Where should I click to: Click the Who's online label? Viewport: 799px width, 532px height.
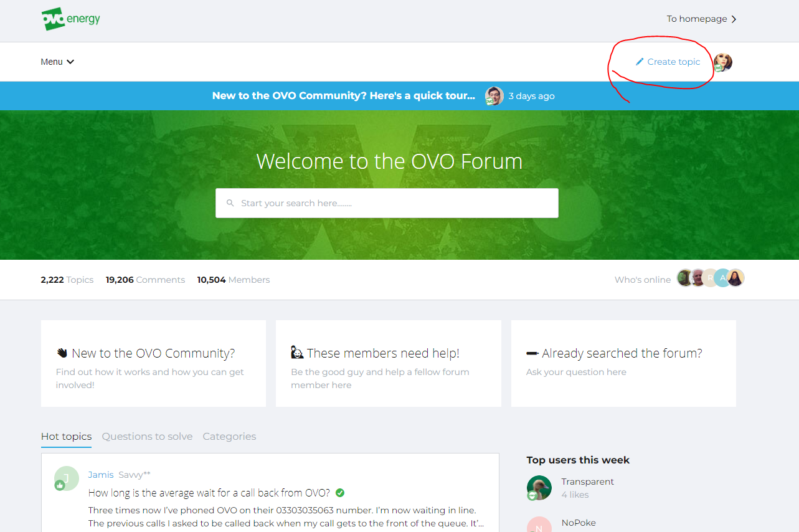tap(643, 280)
